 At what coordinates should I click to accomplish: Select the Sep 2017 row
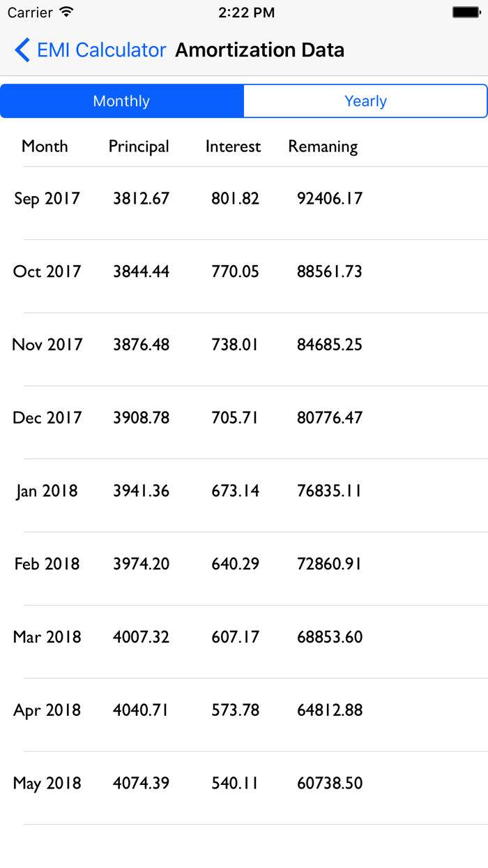click(244, 199)
